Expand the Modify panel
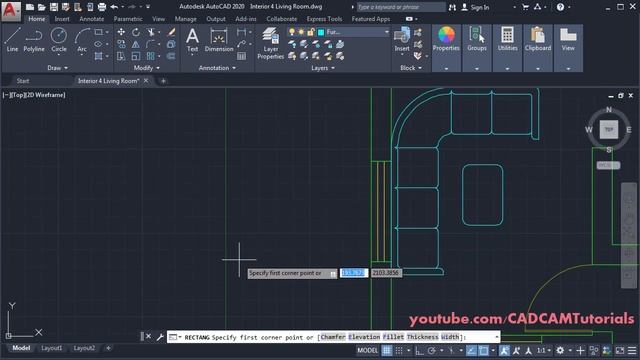This screenshot has width=640, height=360. tap(147, 68)
